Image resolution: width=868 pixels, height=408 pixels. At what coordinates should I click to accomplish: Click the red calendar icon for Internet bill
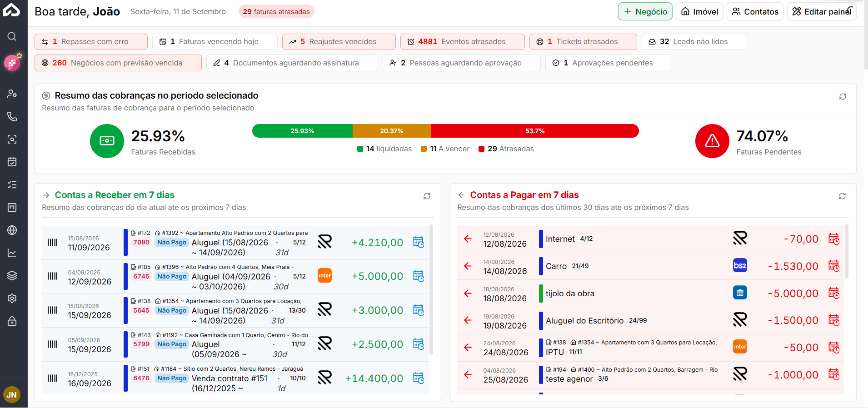tap(834, 239)
